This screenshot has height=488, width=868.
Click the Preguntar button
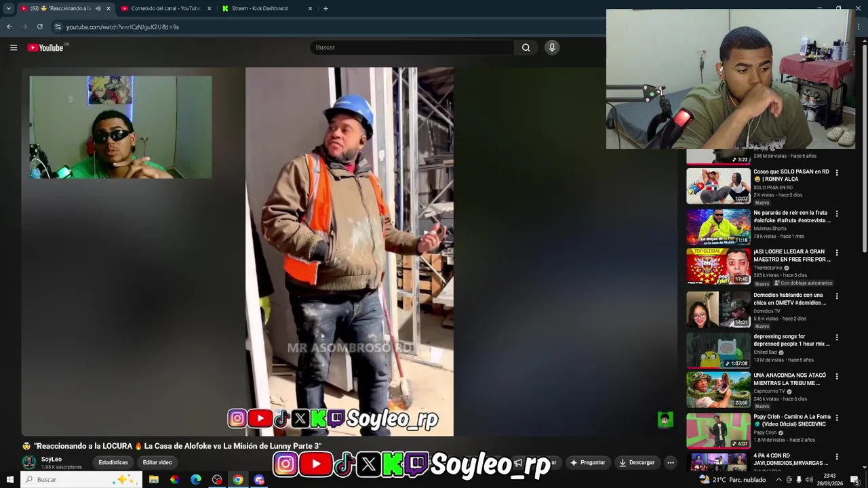[587, 462]
